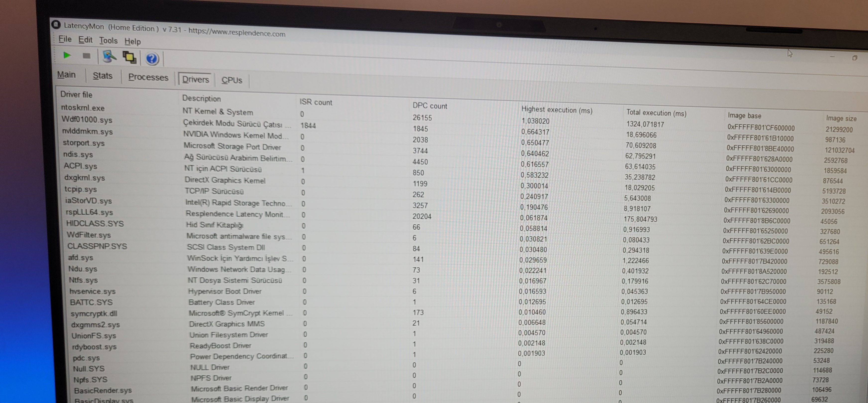The height and width of the screenshot is (403, 868).
Task: Open the Tools menu
Action: coord(108,40)
